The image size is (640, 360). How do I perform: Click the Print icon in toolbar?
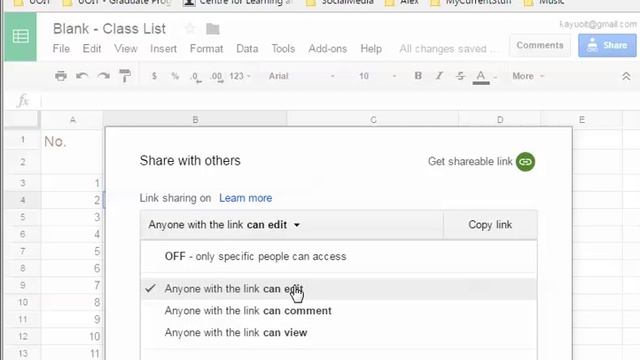(61, 76)
